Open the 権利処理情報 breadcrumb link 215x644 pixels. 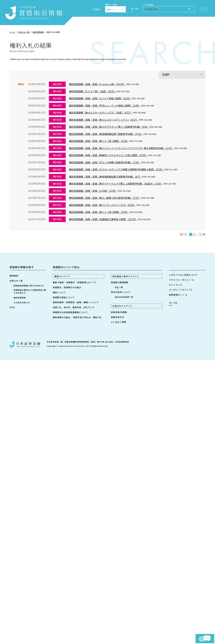[38, 32]
